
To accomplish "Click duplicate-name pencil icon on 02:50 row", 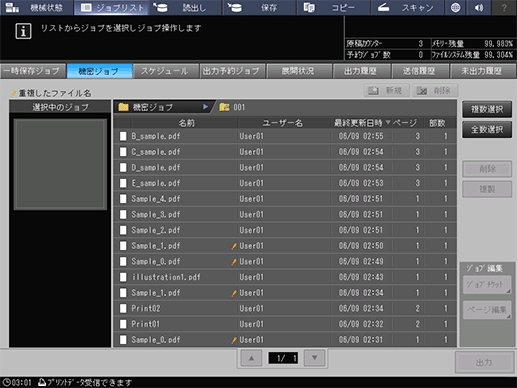I will (x=234, y=246).
